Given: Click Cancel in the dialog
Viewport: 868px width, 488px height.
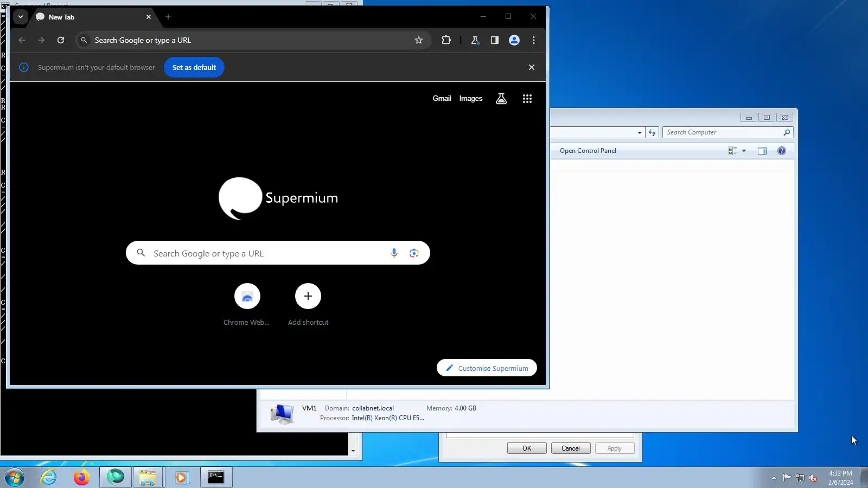Looking at the screenshot, I should [571, 448].
